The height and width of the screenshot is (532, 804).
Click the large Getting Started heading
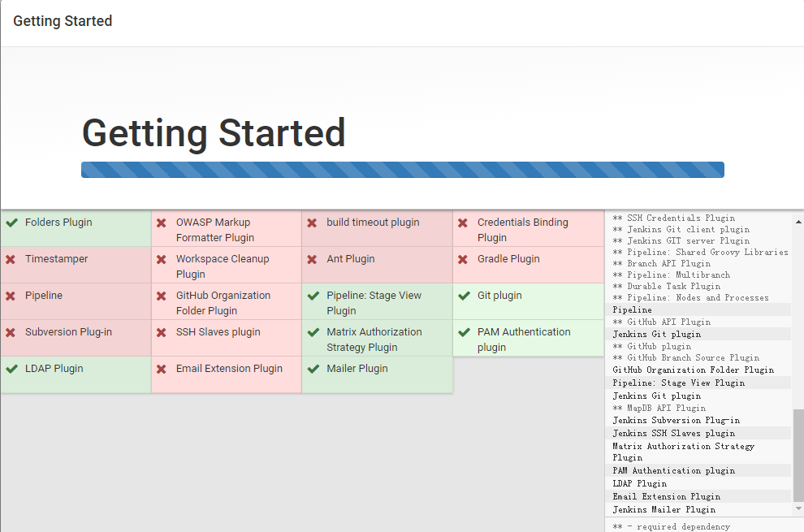(x=214, y=133)
